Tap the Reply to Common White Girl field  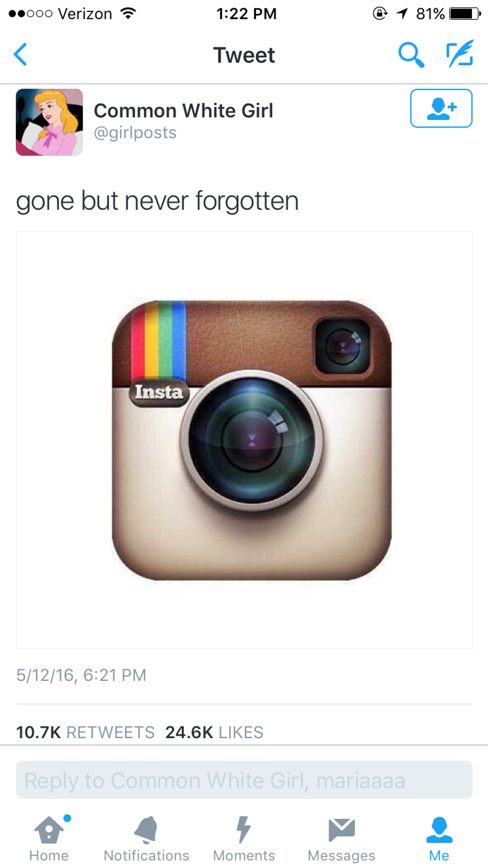(244, 780)
